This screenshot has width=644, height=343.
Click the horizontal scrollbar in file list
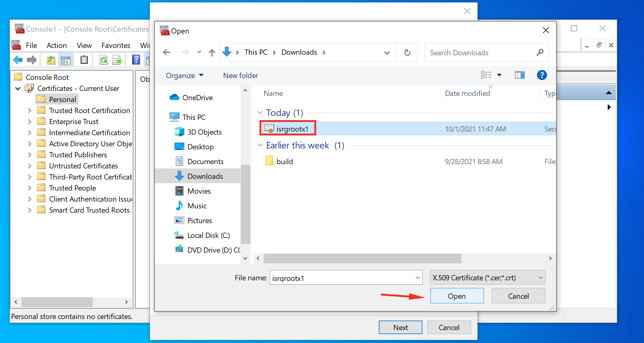[362, 258]
